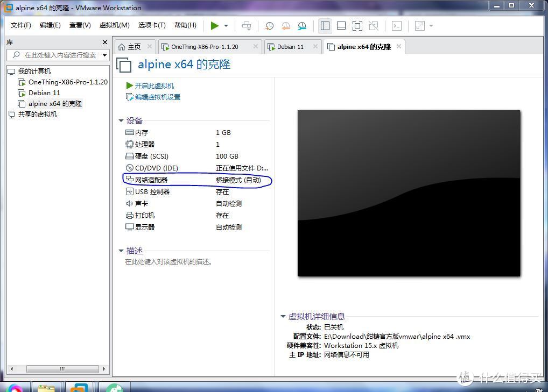Power on the virtual machine with the green play icon

(214, 25)
